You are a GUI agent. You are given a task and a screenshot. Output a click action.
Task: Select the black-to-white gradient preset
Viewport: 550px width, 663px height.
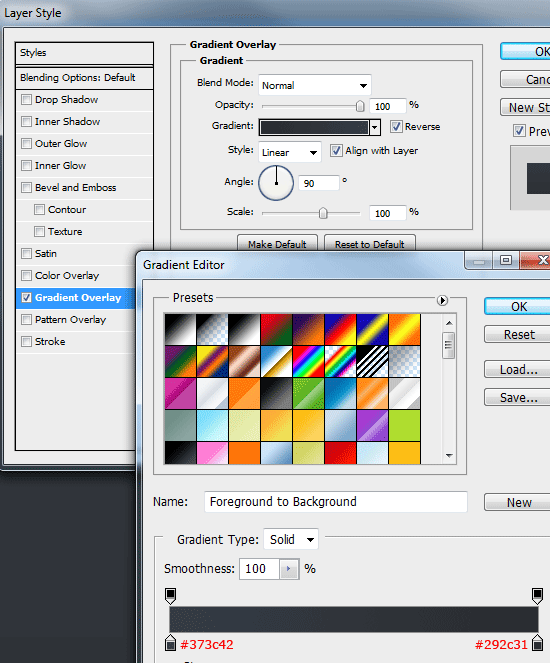181,329
